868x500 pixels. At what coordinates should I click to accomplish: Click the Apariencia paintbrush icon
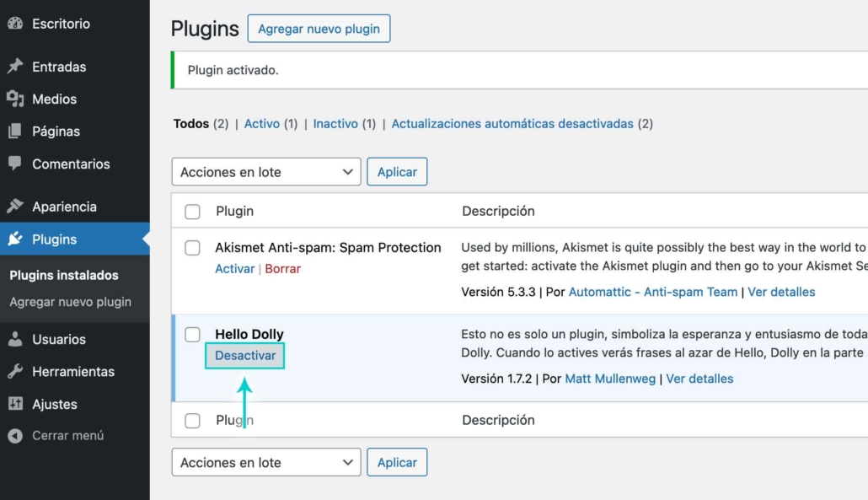click(x=14, y=207)
